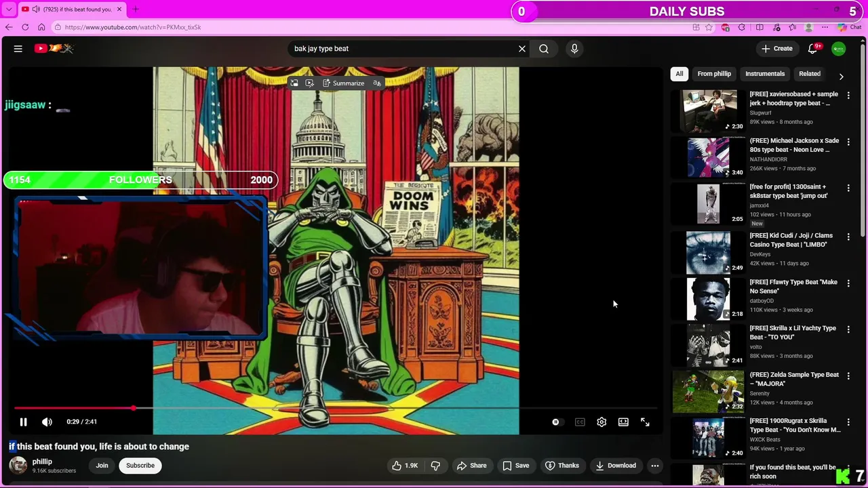Dislike the video
The image size is (868, 488).
click(x=435, y=466)
